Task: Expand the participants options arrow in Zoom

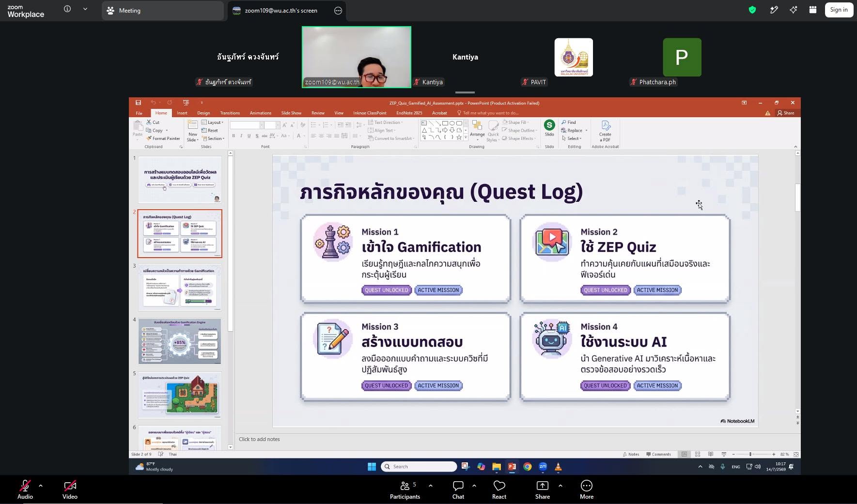Action: tap(431, 485)
